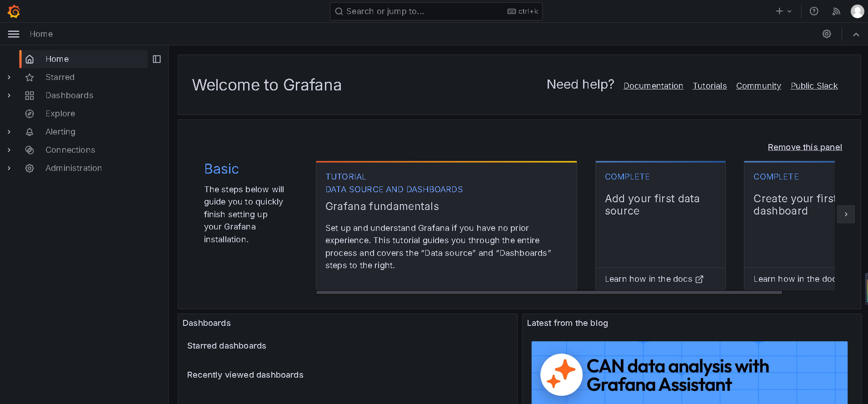Click the Dashboards panel title
The width and height of the screenshot is (868, 404).
[207, 323]
